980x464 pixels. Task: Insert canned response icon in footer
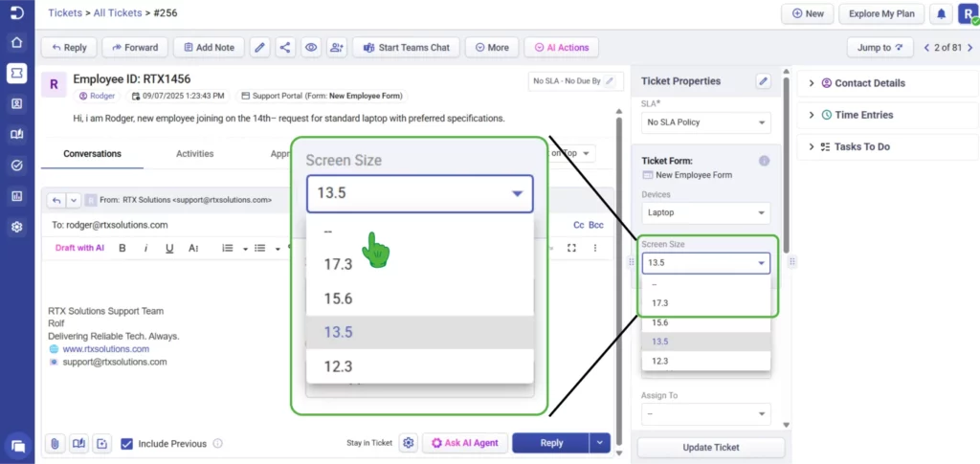pyautogui.click(x=102, y=443)
